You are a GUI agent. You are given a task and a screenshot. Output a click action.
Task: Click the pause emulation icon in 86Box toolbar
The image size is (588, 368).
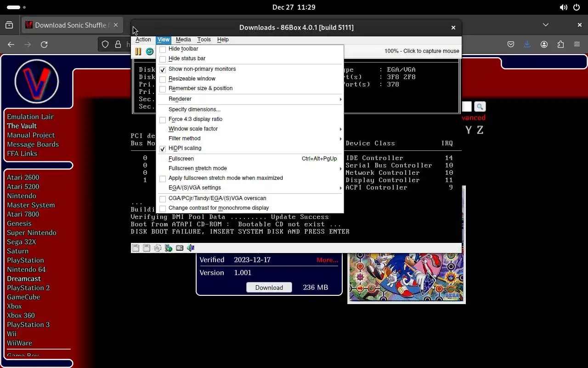coord(138,52)
